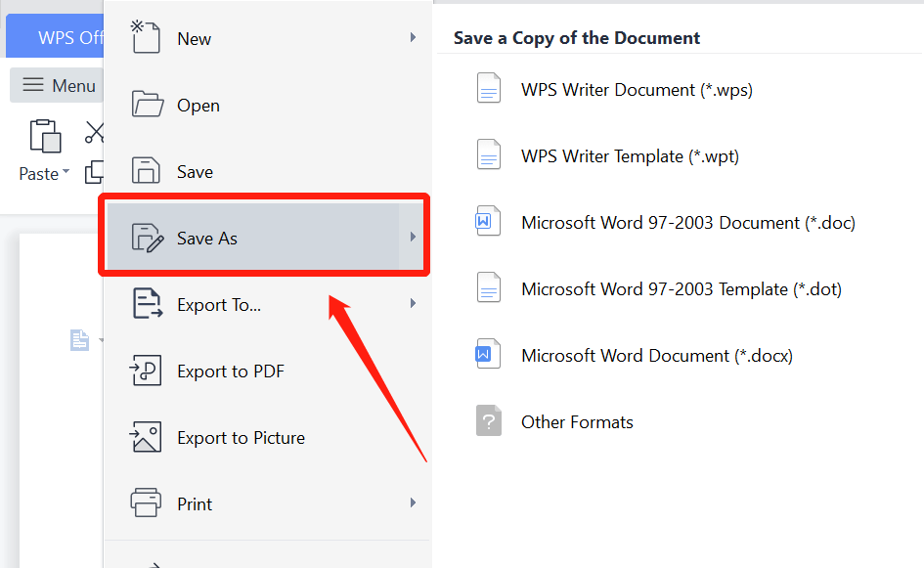The image size is (924, 568).
Task: Select Export to PDF menu entry
Action: pos(266,371)
